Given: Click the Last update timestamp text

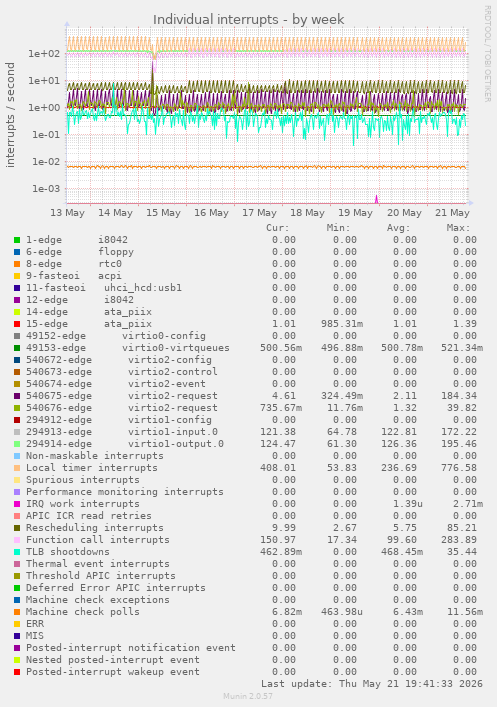Looking at the screenshot, I should 372,684.
